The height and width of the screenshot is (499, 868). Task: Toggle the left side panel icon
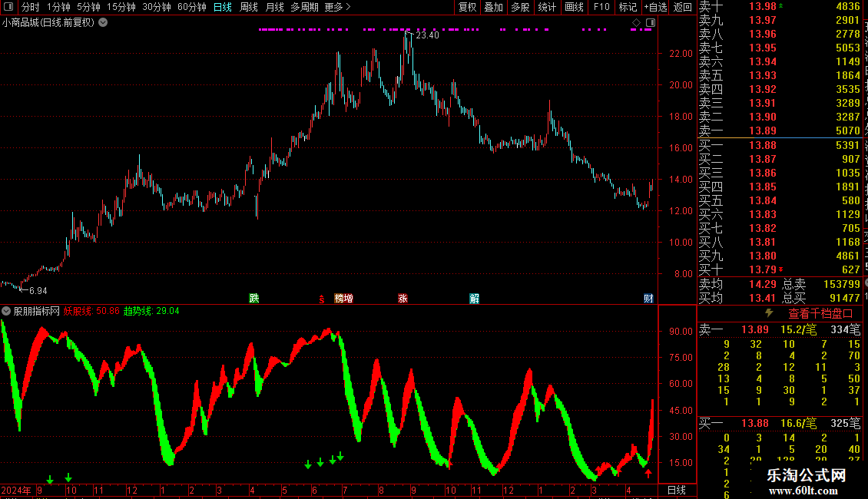(8, 7)
